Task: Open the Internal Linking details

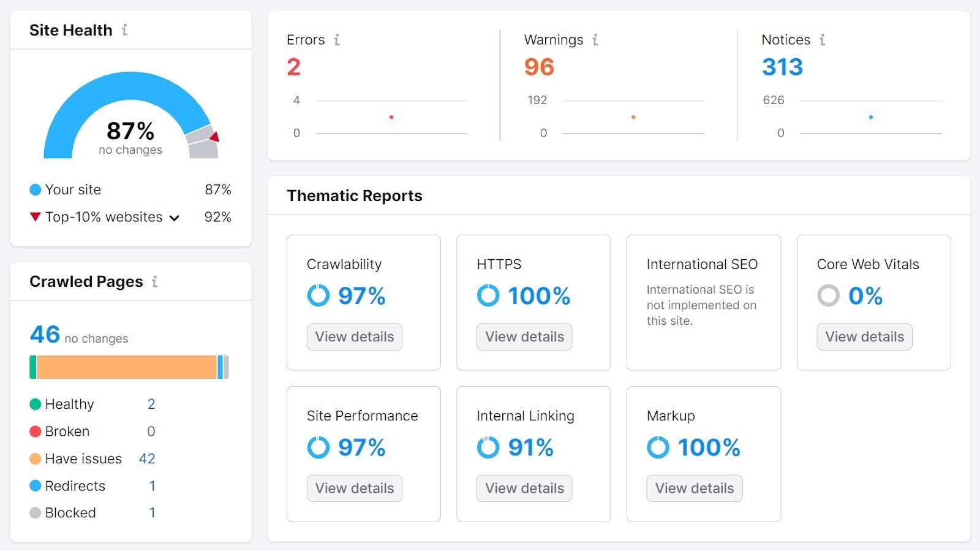Action: [524, 488]
